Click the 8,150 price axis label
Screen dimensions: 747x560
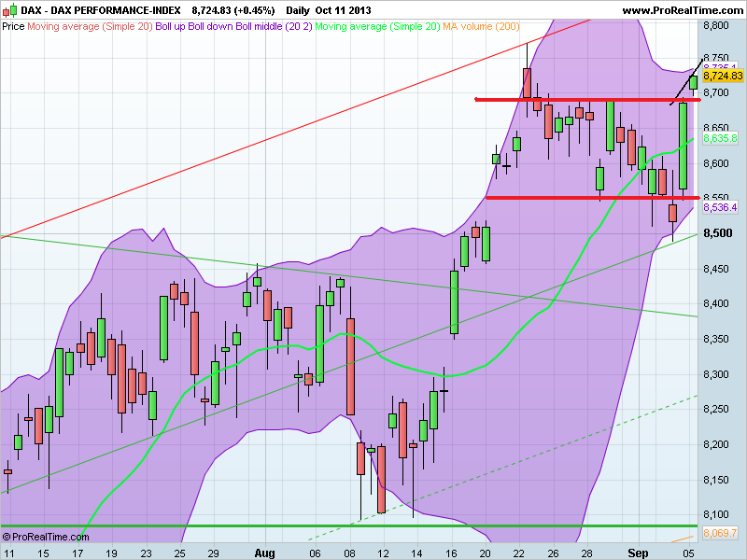pyautogui.click(x=716, y=480)
